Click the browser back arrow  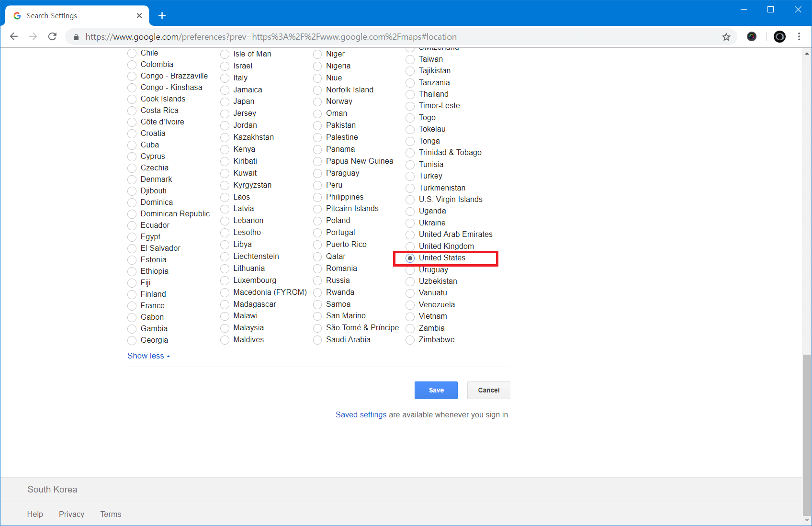14,37
